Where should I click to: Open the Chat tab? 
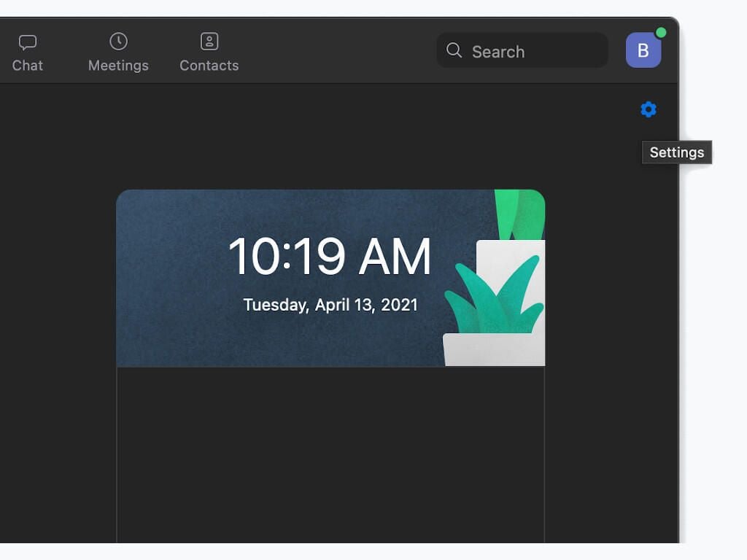tap(27, 52)
